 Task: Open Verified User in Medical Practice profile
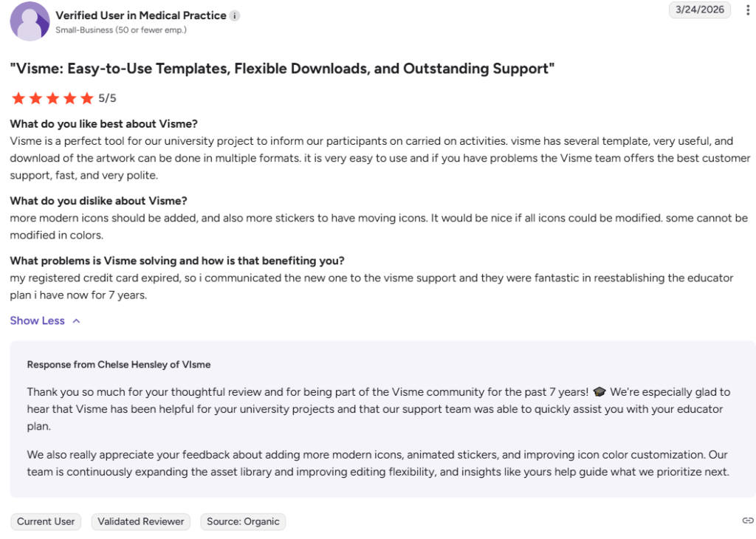click(141, 16)
